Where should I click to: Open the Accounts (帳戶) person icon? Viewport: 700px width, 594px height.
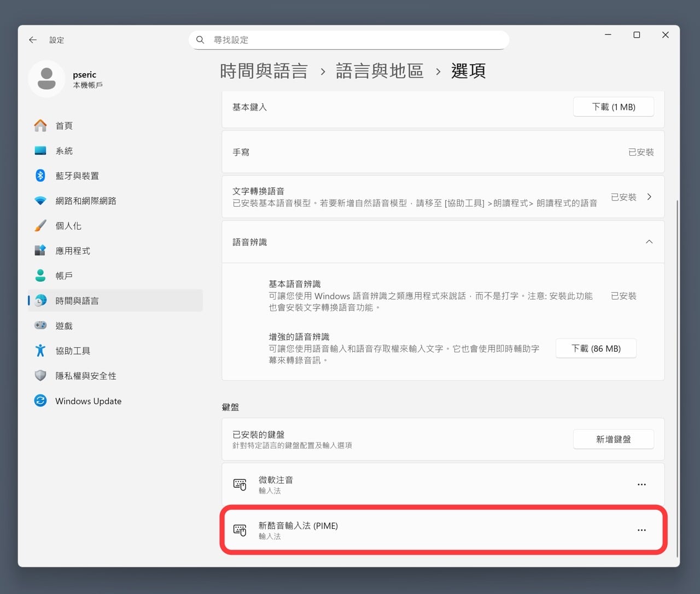click(40, 276)
